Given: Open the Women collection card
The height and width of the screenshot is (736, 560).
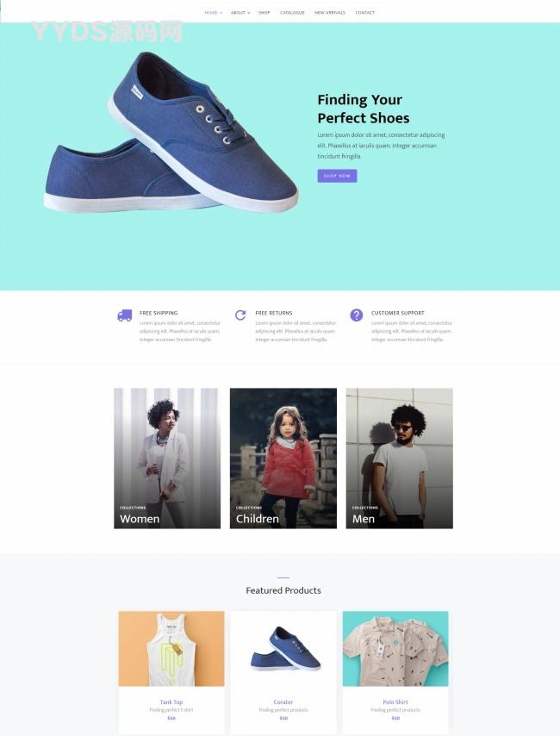Looking at the screenshot, I should (167, 458).
